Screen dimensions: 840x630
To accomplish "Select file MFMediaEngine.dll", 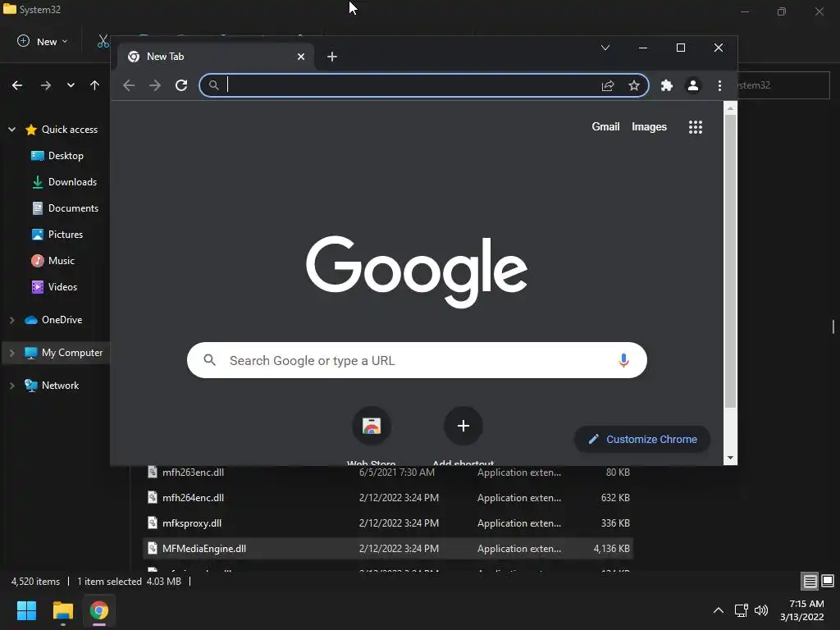I will click(x=388, y=548).
